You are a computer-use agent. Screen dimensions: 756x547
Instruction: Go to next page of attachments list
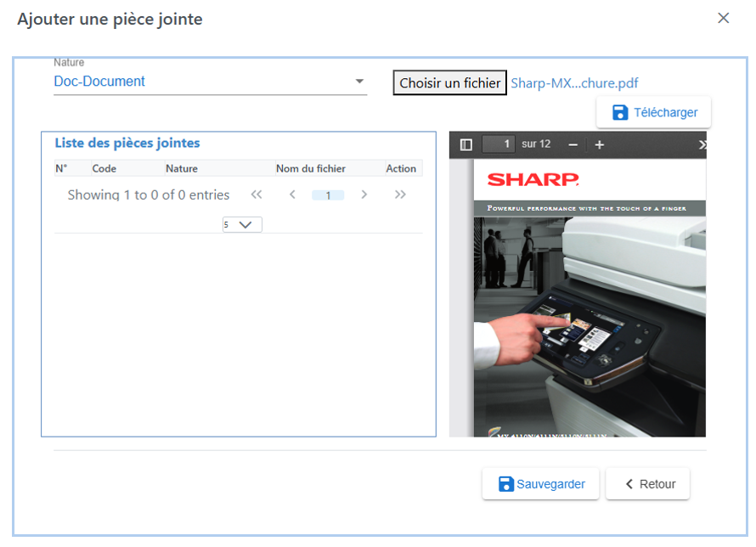coord(364,195)
